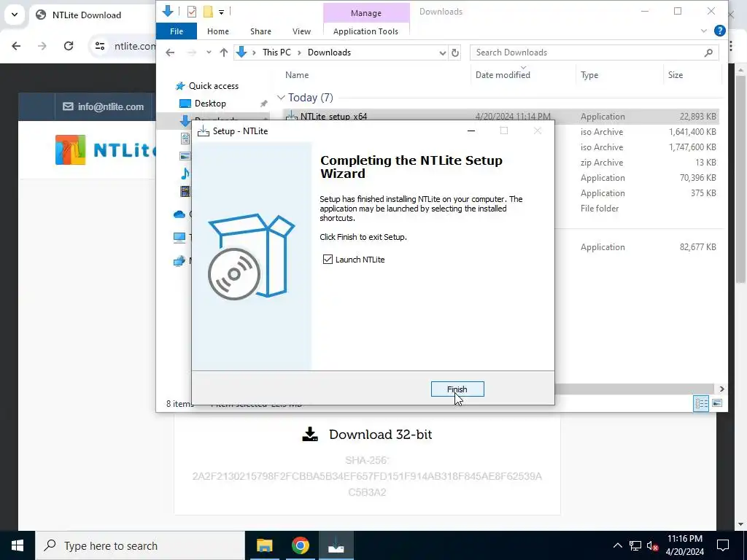Open Explorer recent locations dropdown
This screenshot has width=747, height=560.
point(209,52)
